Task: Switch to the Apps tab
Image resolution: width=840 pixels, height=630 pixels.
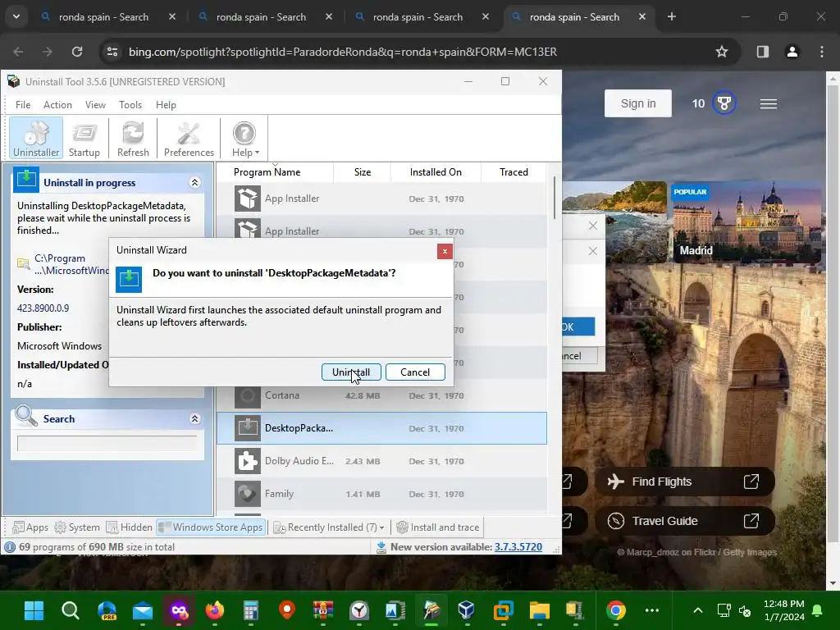Action: [x=30, y=527]
